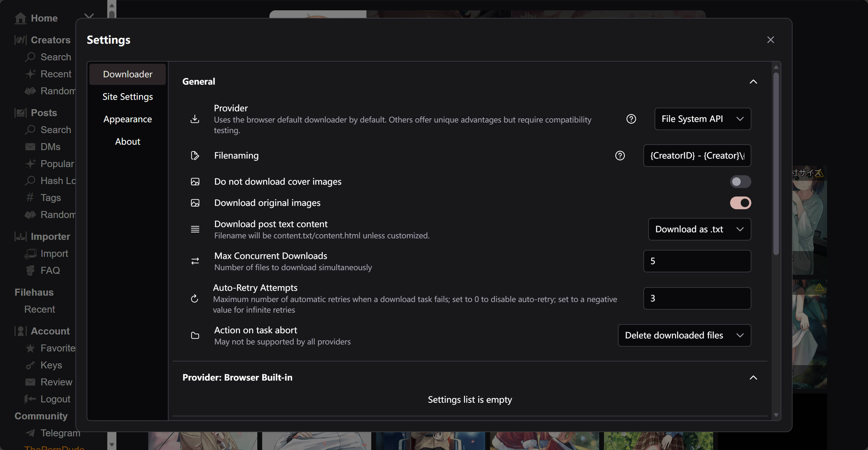Open Popular posts link
This screenshot has height=450, width=868.
coord(57,163)
